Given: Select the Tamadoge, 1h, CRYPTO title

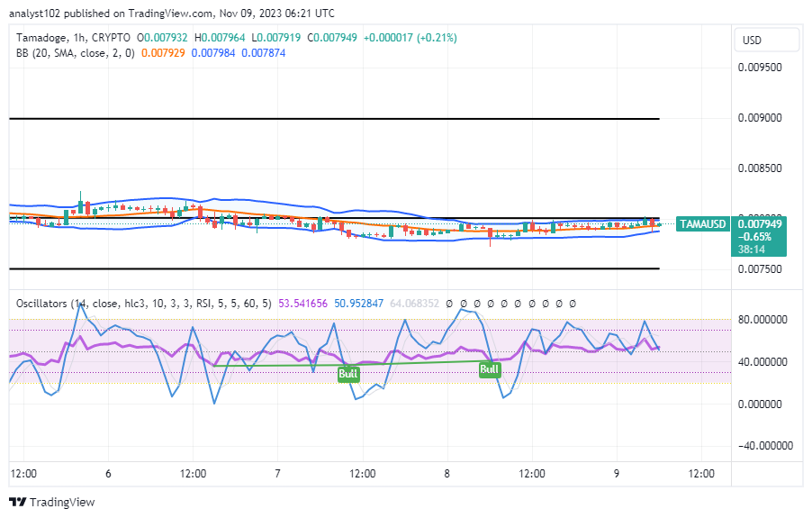Looking at the screenshot, I should [x=73, y=38].
